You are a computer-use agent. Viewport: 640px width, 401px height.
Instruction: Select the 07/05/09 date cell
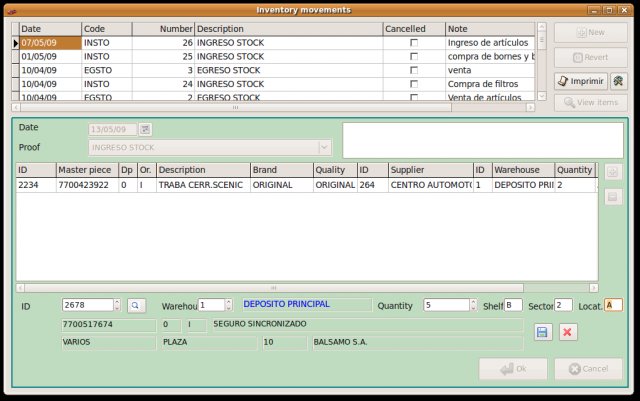click(51, 42)
